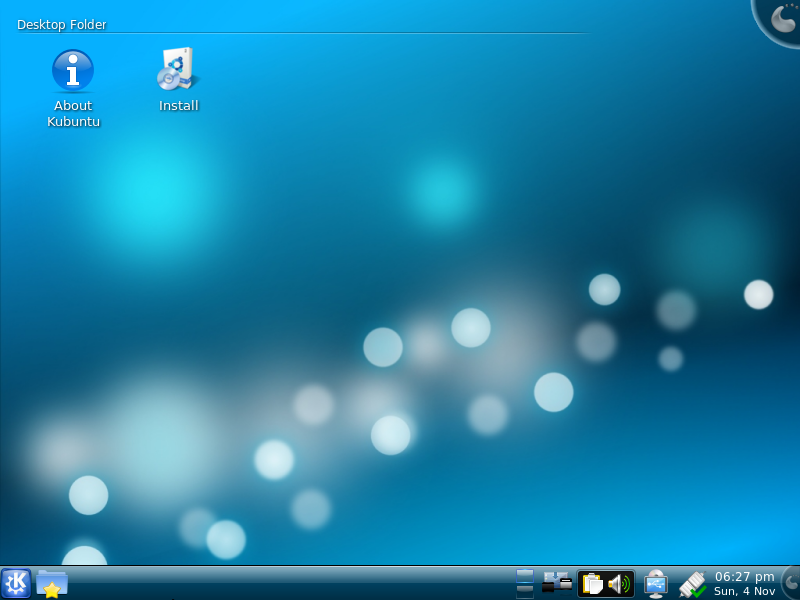Image resolution: width=800 pixels, height=600 pixels.
Task: Click the Klipper clipboard tray icon
Action: 593,584
